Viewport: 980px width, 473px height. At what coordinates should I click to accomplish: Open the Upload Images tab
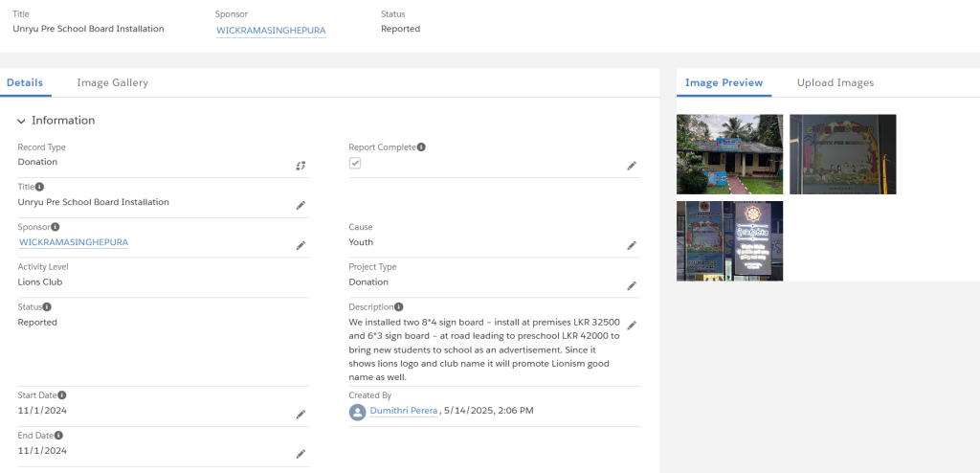pos(835,82)
